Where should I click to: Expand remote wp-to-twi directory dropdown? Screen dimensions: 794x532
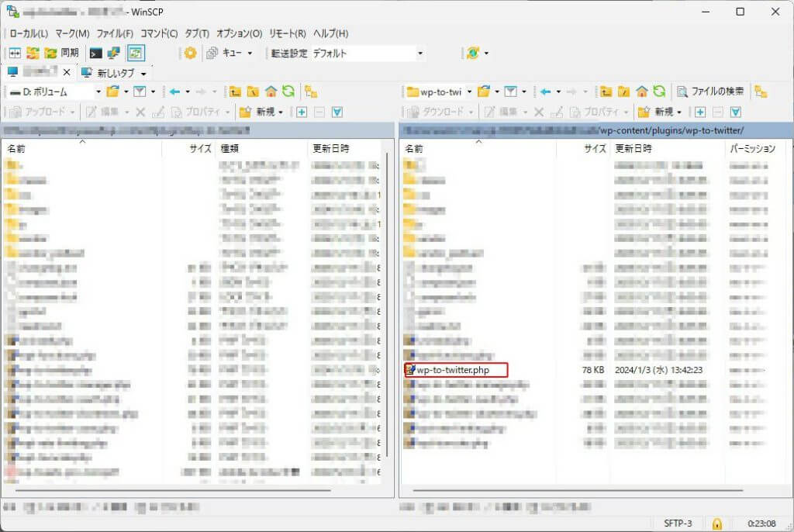[468, 92]
